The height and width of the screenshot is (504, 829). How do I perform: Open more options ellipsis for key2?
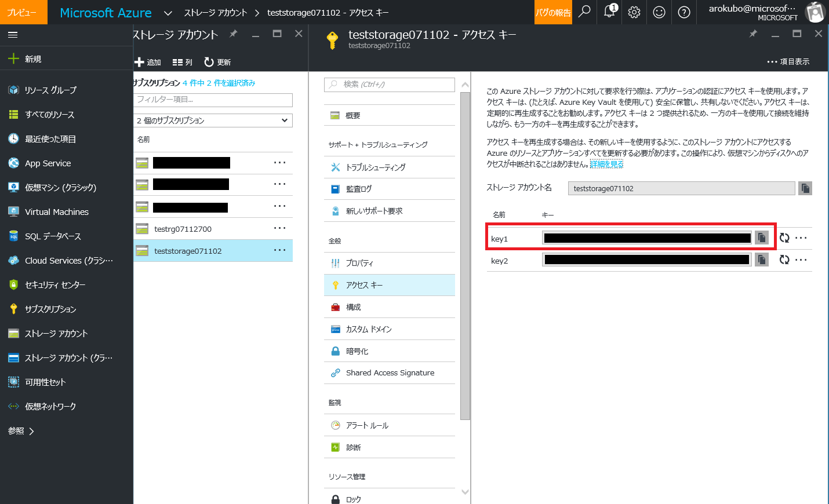coord(801,260)
